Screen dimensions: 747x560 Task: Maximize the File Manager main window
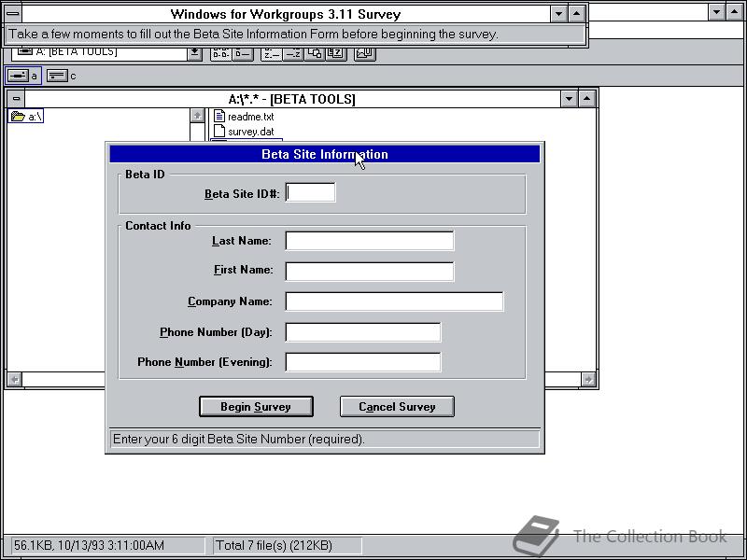pos(735,12)
